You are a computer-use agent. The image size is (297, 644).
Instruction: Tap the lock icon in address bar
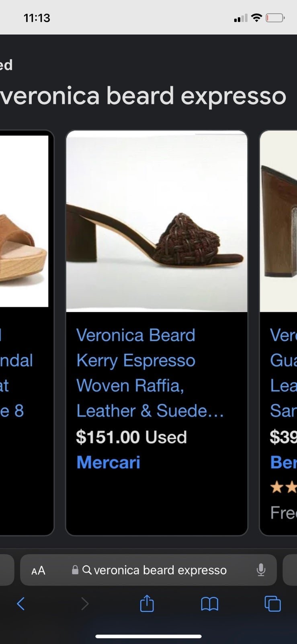click(x=75, y=570)
